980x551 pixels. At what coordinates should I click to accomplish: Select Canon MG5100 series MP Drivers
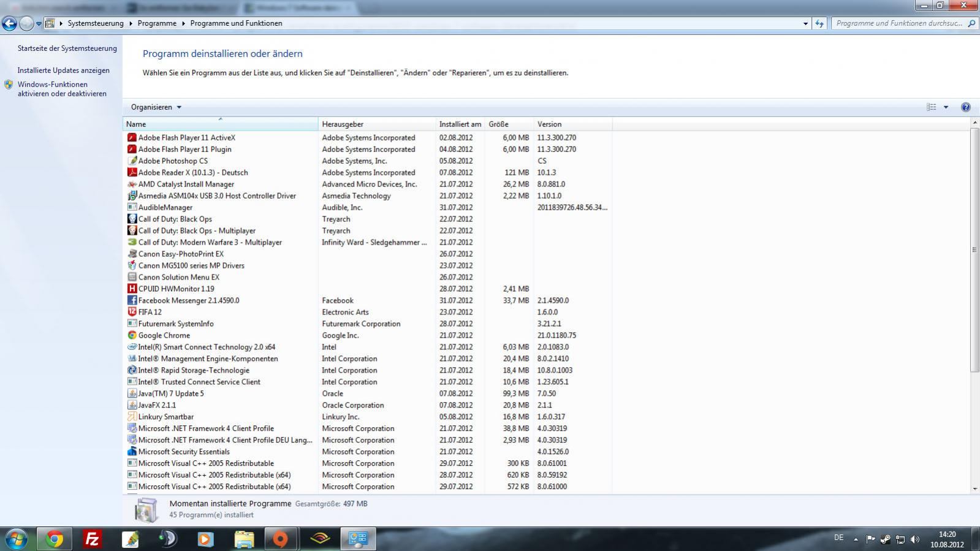(191, 266)
